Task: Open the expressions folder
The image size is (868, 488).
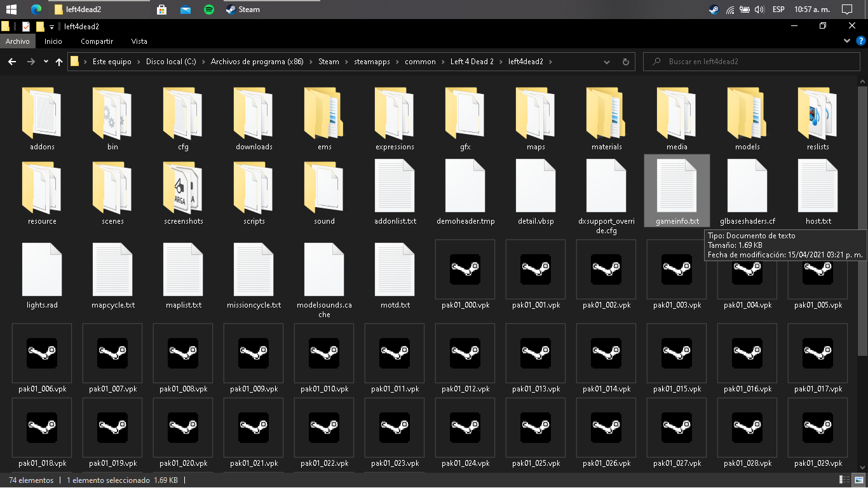Action: click(395, 119)
